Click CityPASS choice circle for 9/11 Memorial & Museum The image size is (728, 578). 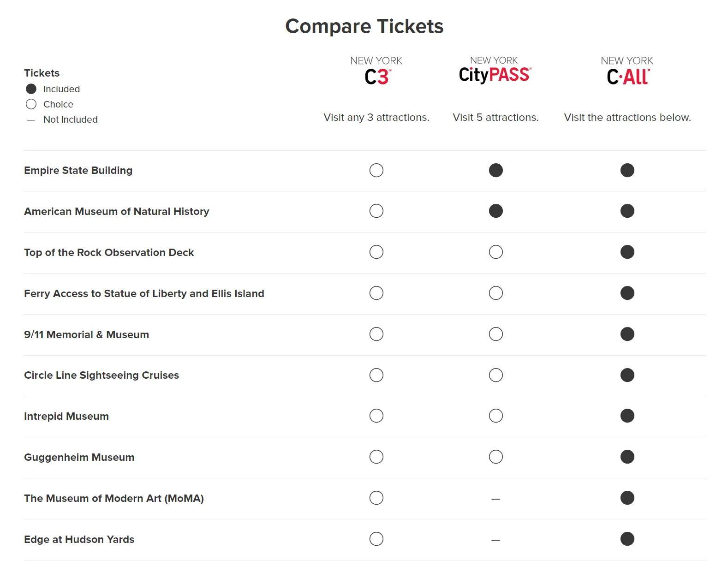(496, 334)
